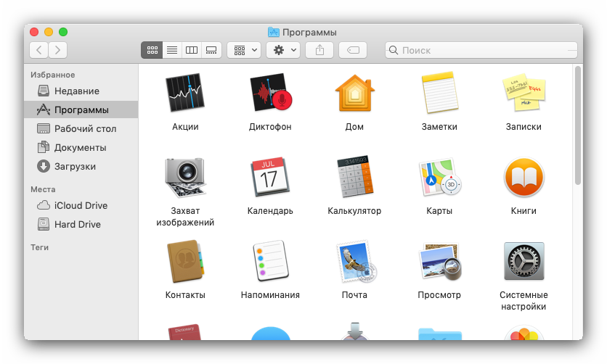The height and width of the screenshot is (364, 607).
Task: Select Рабочий стол in the sidebar
Action: coord(81,128)
